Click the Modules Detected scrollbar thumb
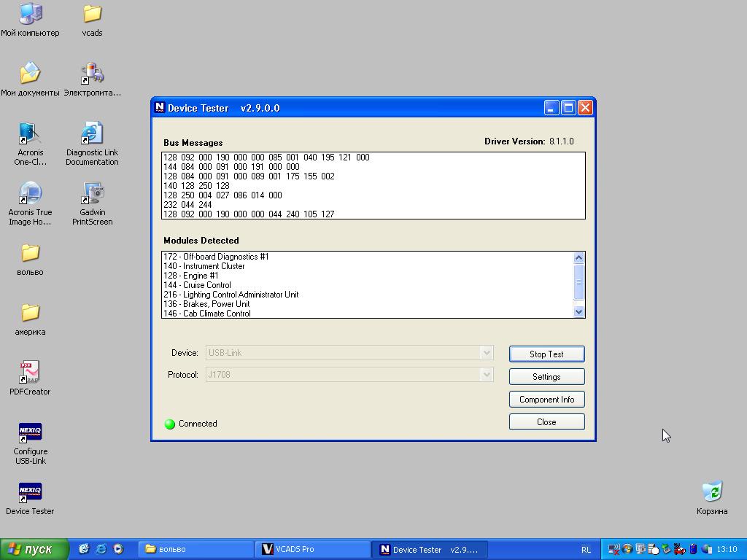The height and width of the screenshot is (560, 747). 578,282
